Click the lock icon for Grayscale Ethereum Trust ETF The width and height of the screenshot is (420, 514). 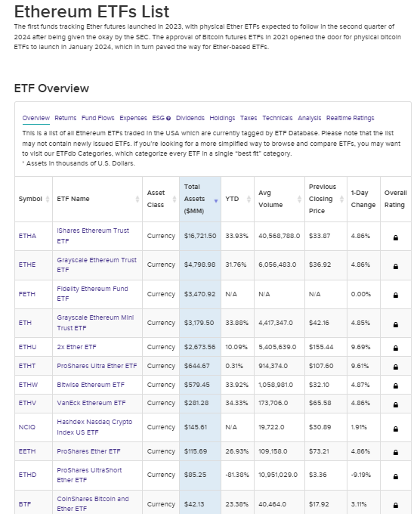click(x=395, y=267)
